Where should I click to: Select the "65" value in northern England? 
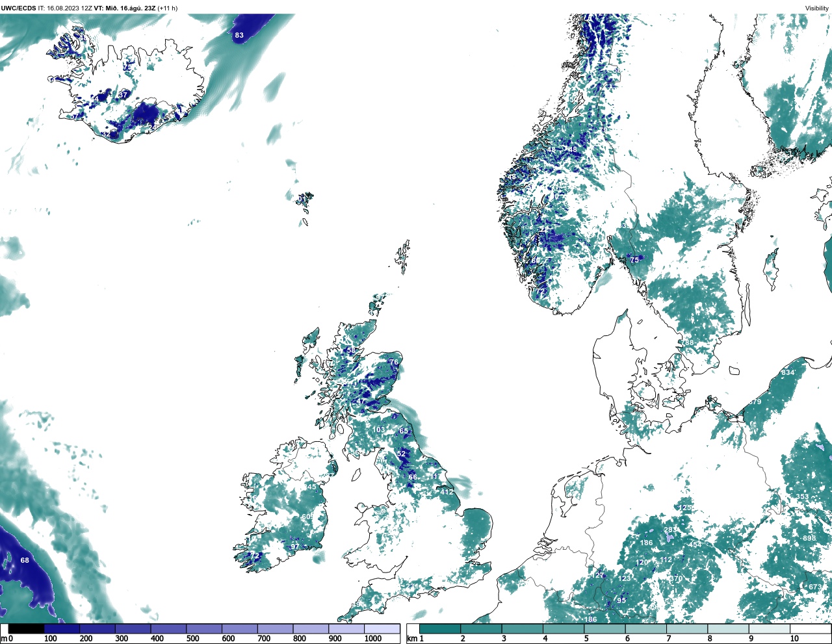tap(404, 431)
